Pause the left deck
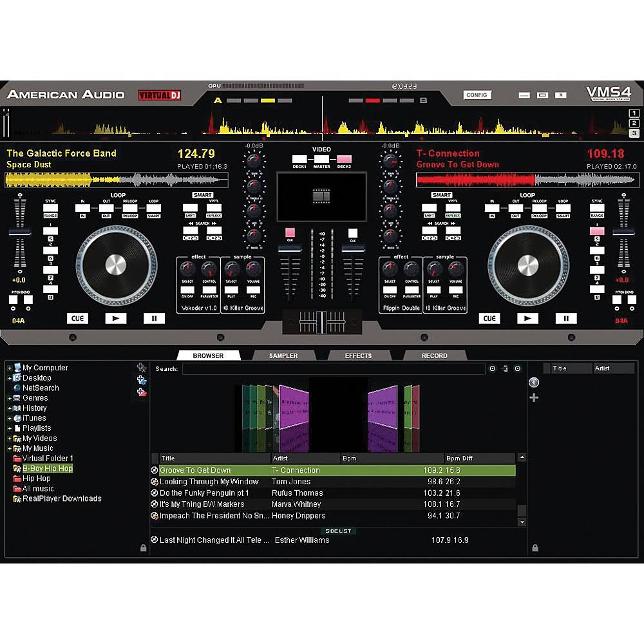Image resolution: width=644 pixels, height=644 pixels. [154, 318]
